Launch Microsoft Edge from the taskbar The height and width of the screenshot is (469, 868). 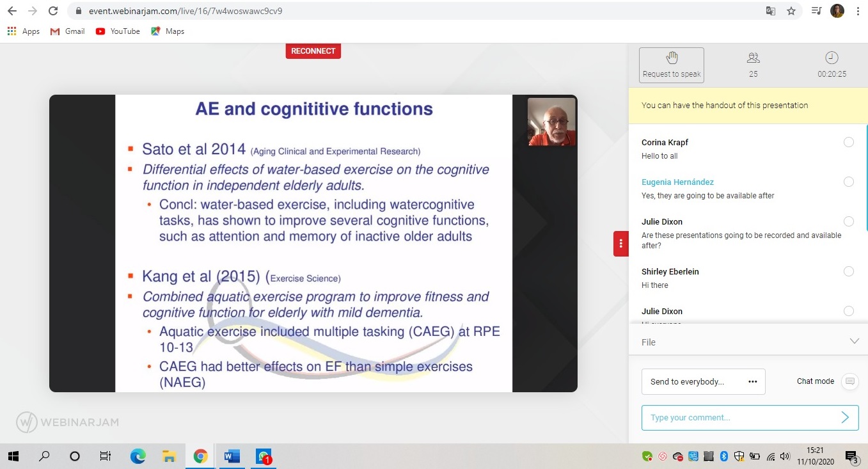click(138, 456)
